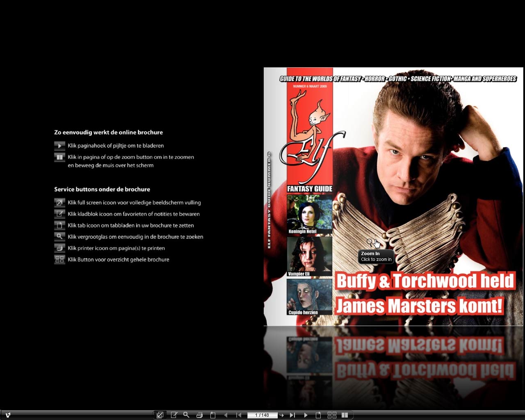Image resolution: width=525 pixels, height=420 pixels.
Task: Click 'Service buttons onder de brochure' heading
Action: point(102,189)
